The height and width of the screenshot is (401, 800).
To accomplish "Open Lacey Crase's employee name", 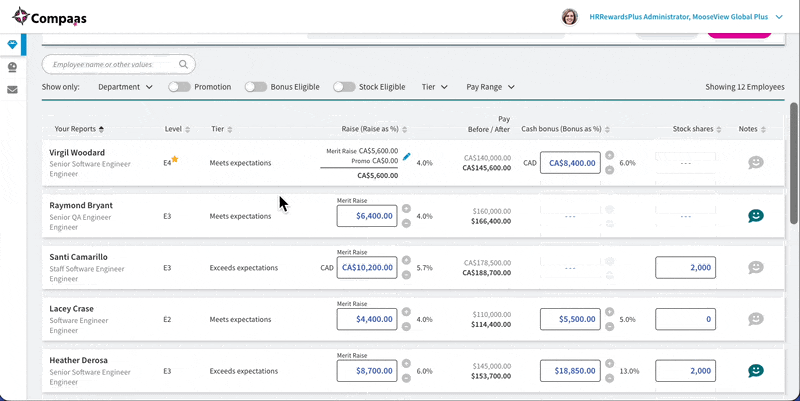I will coord(71,309).
